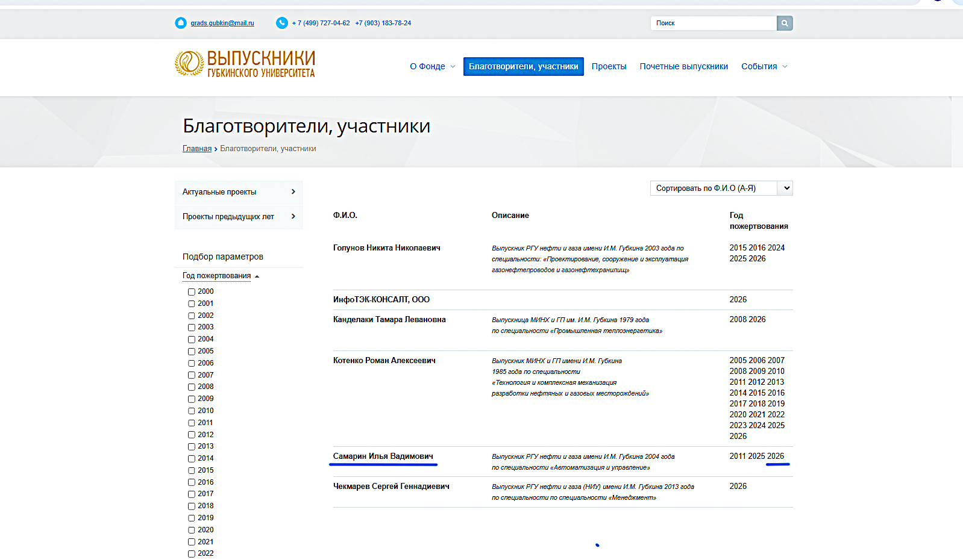963x560 pixels.
Task: Click into the Поиск search field
Action: pos(714,23)
